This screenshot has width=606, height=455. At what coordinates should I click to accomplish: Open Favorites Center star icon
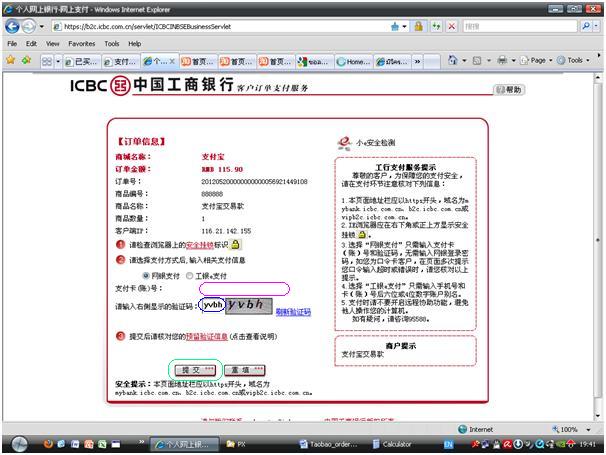10,60
